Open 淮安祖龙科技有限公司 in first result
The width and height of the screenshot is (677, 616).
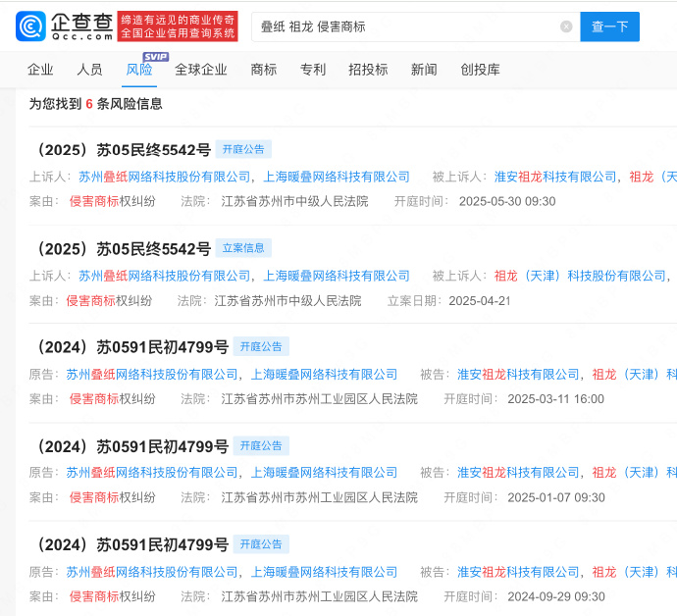pos(555,177)
